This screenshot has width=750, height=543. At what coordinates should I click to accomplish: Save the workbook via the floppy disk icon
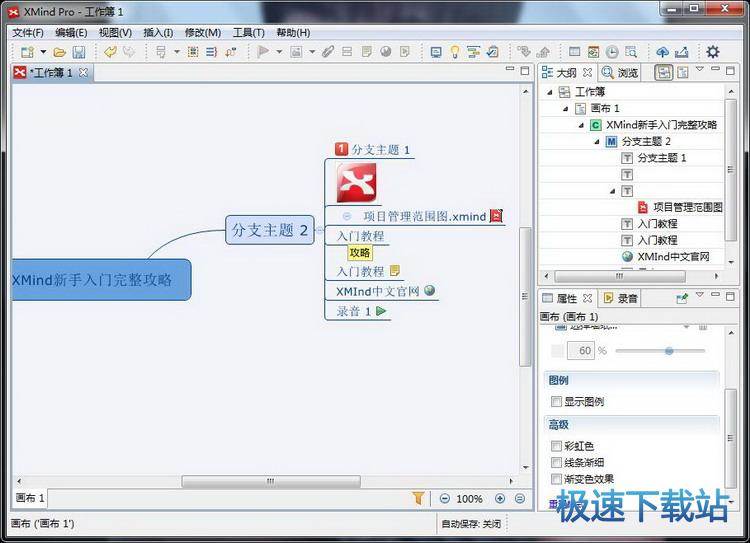pos(79,52)
